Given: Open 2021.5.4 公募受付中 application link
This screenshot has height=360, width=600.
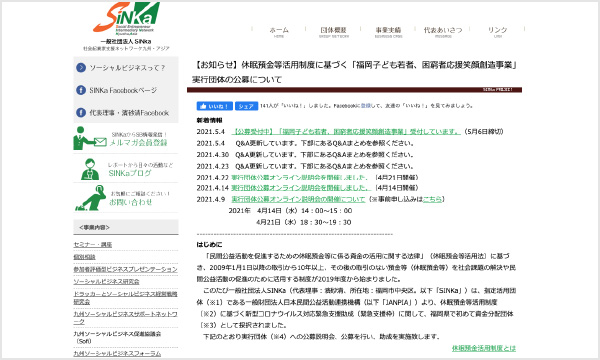Looking at the screenshot, I should (x=346, y=132).
